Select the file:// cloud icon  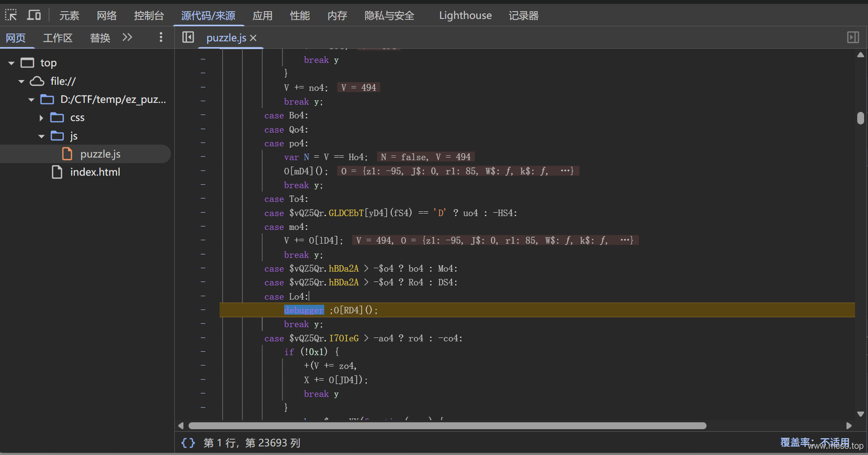tap(37, 81)
